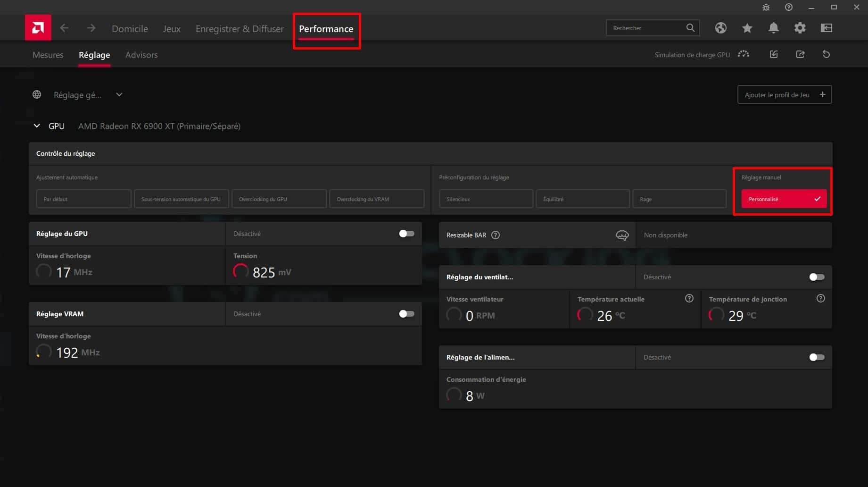Click Personnalisé manual tuning button

[784, 199]
